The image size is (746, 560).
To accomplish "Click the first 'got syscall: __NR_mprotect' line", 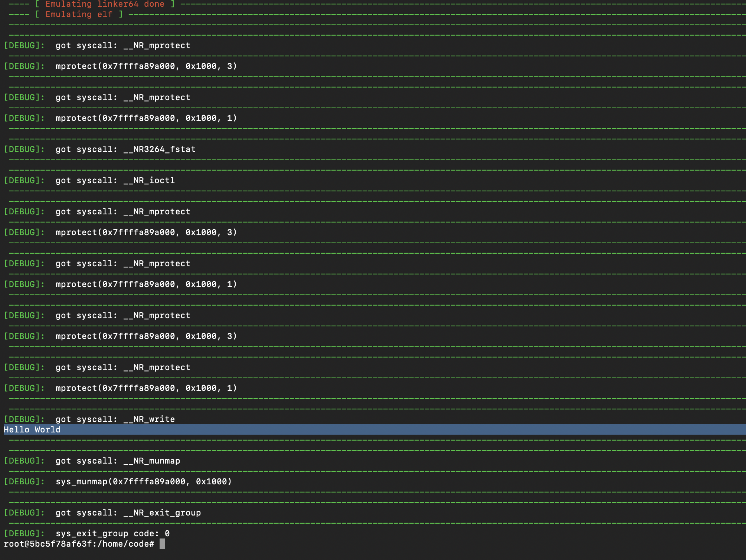I will pos(123,45).
